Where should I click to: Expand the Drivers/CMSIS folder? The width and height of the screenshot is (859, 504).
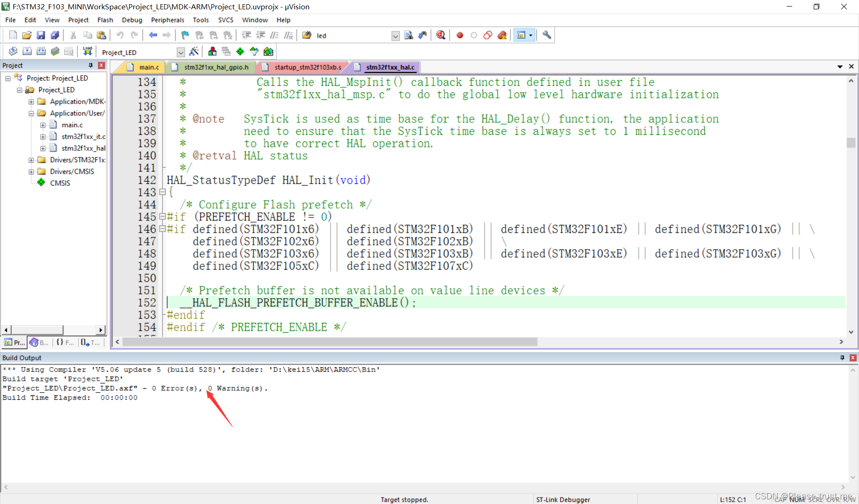tap(31, 171)
